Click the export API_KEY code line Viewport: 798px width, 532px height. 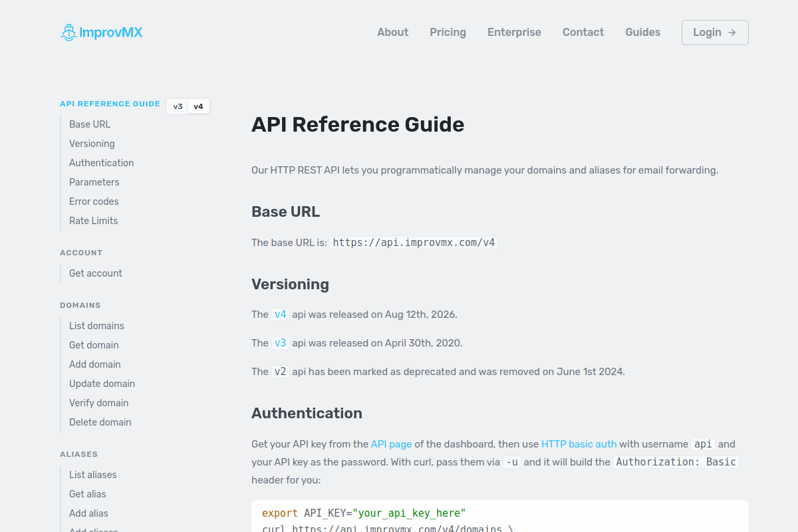(x=364, y=513)
